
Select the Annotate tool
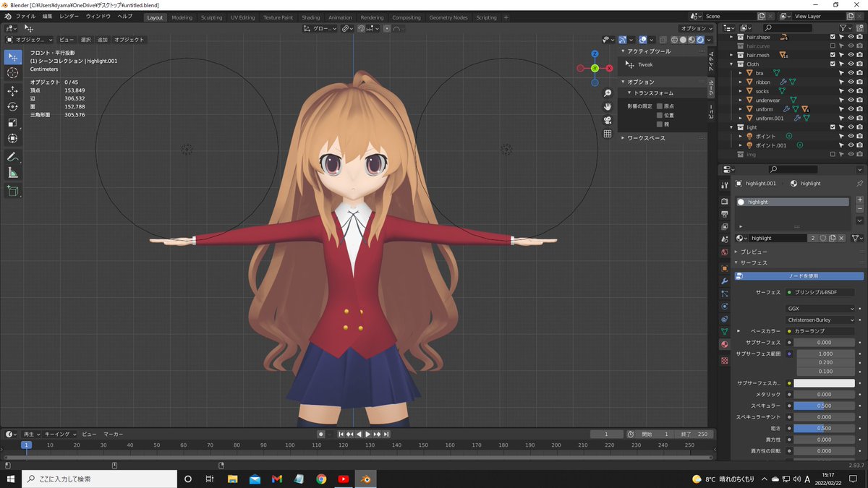pyautogui.click(x=12, y=157)
